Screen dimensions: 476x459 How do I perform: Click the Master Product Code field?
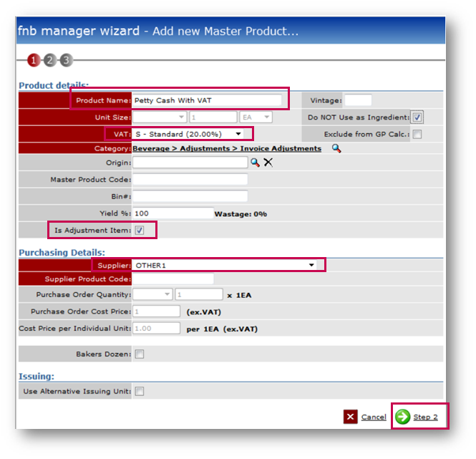coord(190,179)
